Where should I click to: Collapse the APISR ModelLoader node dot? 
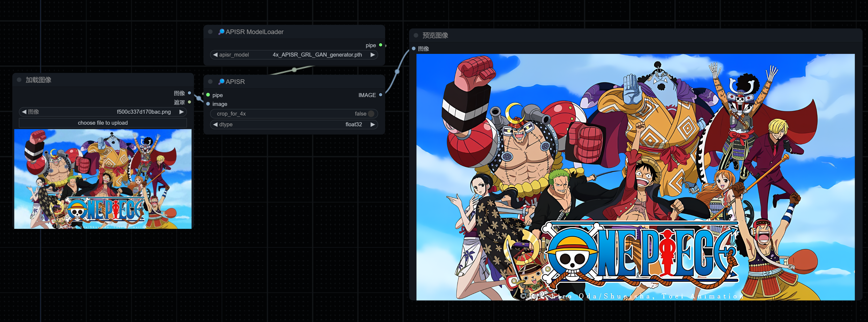(x=210, y=32)
